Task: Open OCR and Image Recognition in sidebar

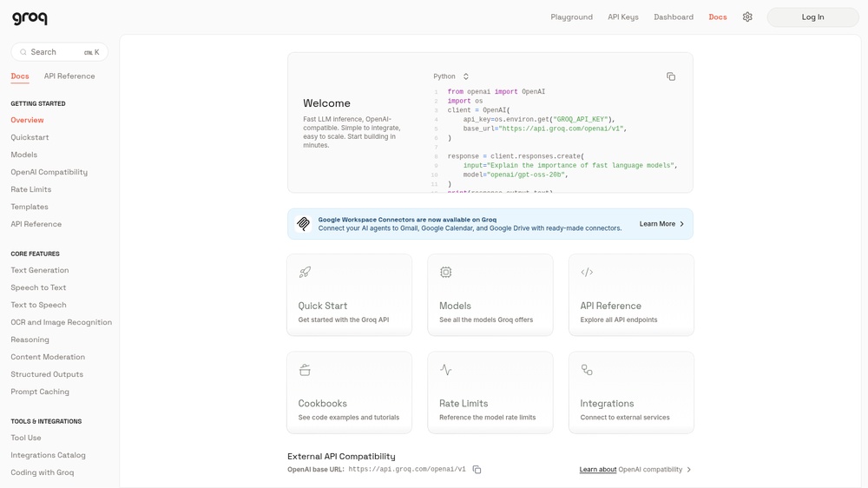Action: [62, 322]
